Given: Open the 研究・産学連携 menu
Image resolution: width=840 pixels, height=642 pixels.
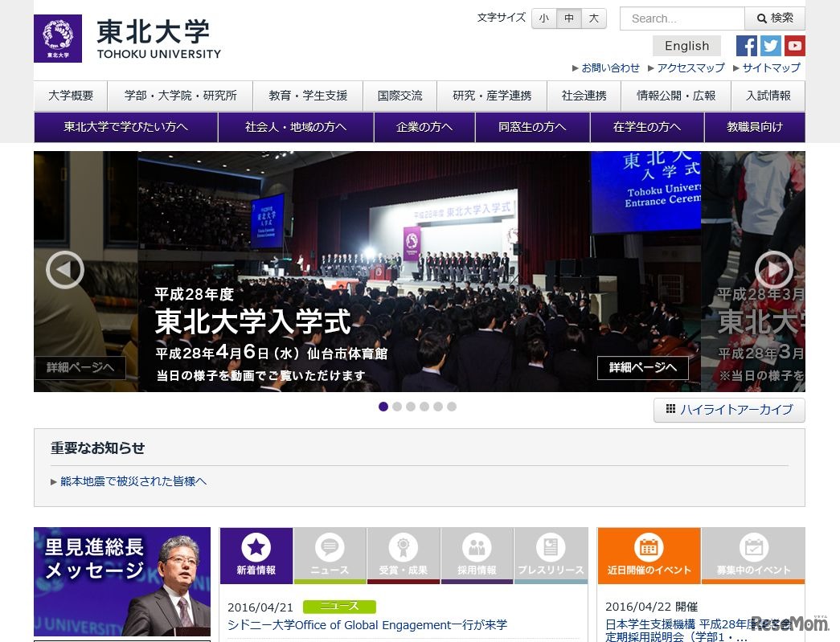Looking at the screenshot, I should pyautogui.click(x=492, y=96).
